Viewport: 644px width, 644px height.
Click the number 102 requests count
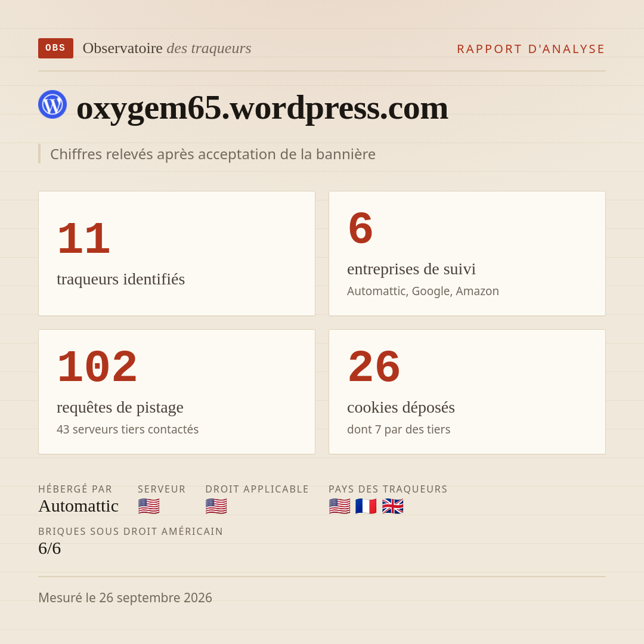(97, 367)
